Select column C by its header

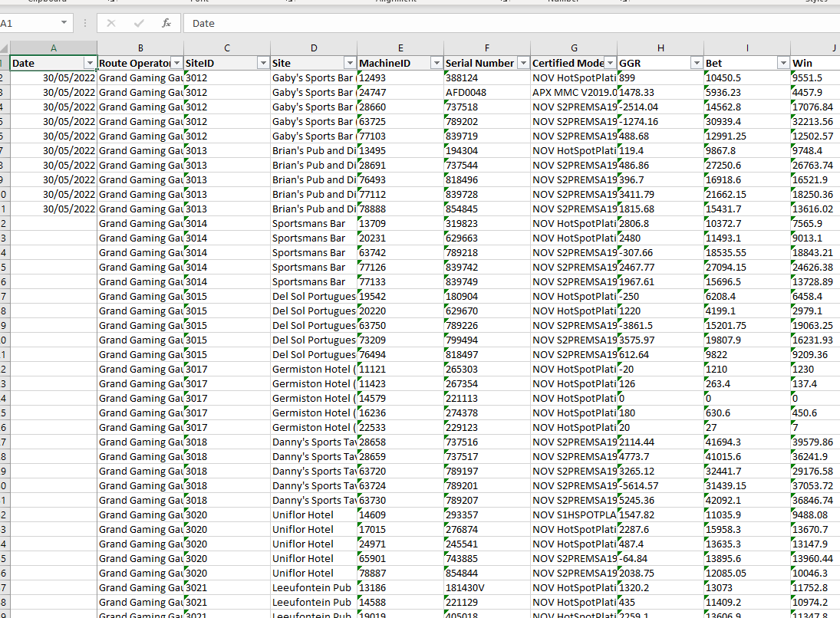coord(227,48)
